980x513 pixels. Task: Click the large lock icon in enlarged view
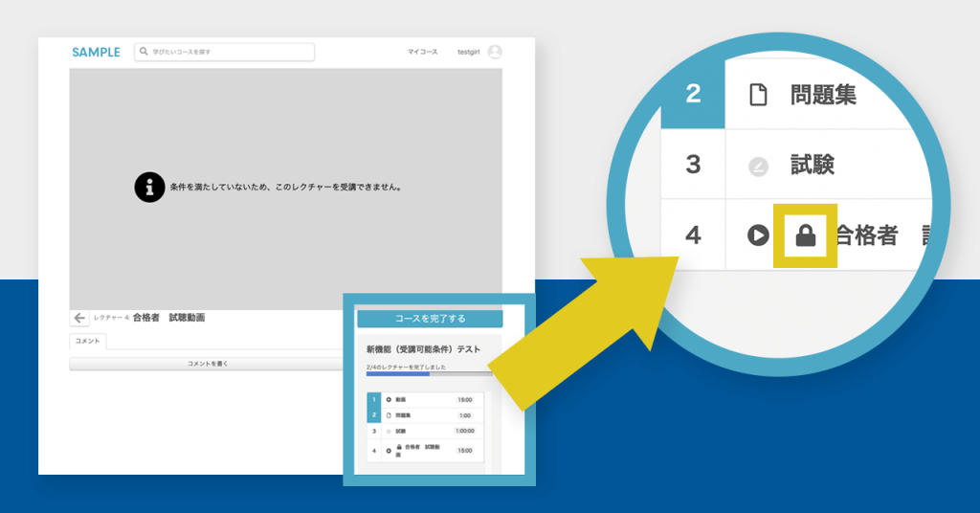(x=806, y=235)
